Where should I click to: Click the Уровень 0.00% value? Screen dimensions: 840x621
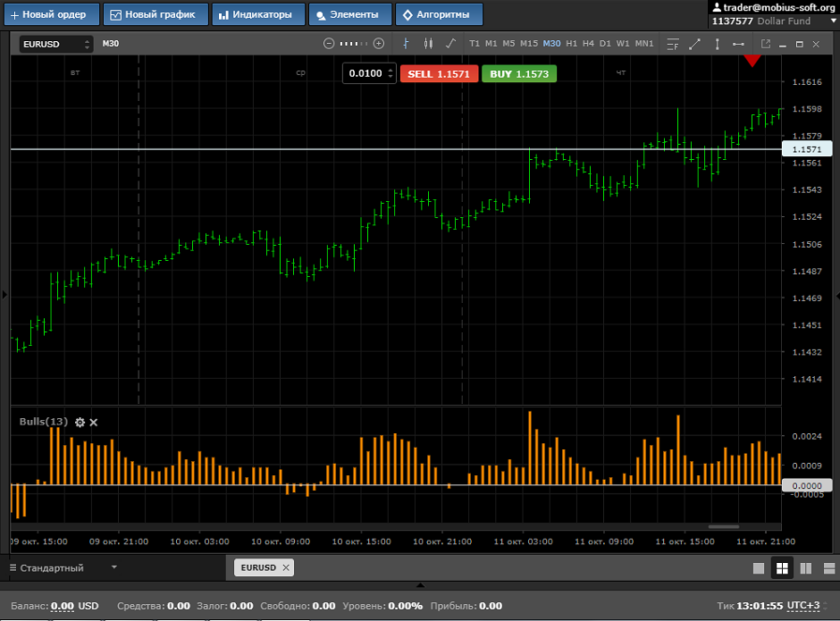click(406, 606)
